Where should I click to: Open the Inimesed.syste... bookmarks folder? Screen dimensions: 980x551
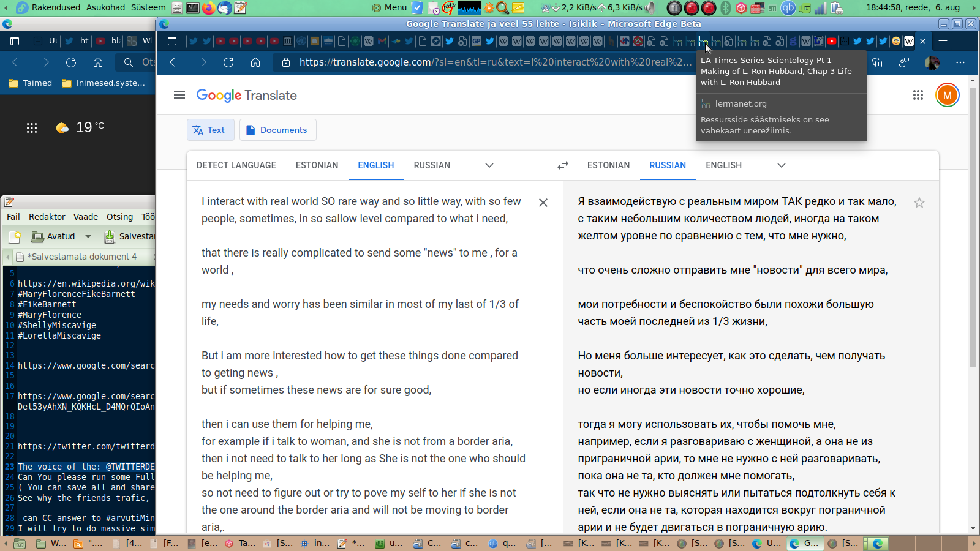104,83
